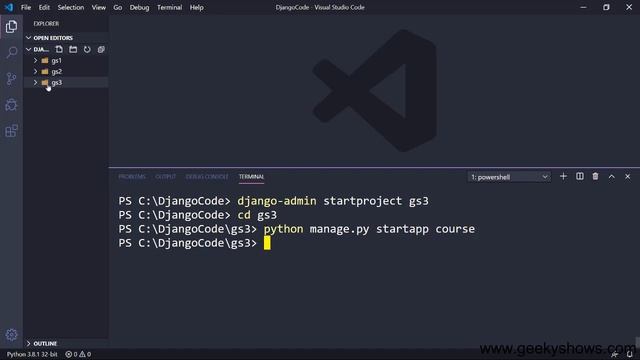Open the Go menu
Screen dimensions: 640x360
click(118, 7)
